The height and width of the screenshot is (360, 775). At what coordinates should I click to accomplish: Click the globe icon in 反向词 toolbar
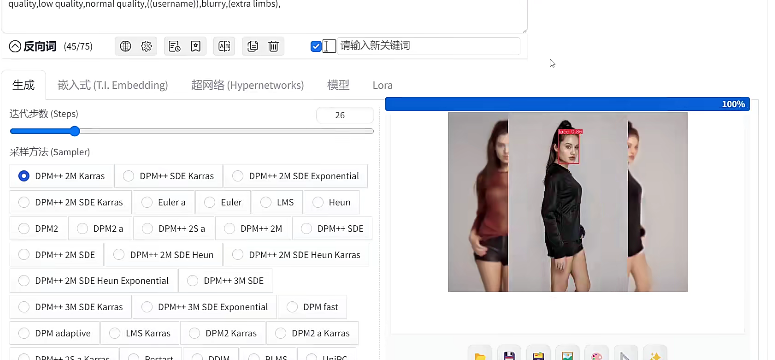126,46
